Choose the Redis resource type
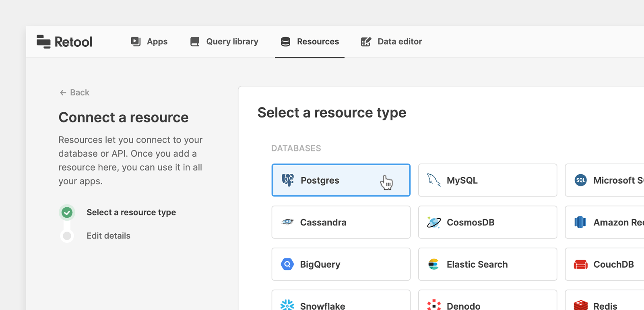The height and width of the screenshot is (310, 644). [605, 300]
